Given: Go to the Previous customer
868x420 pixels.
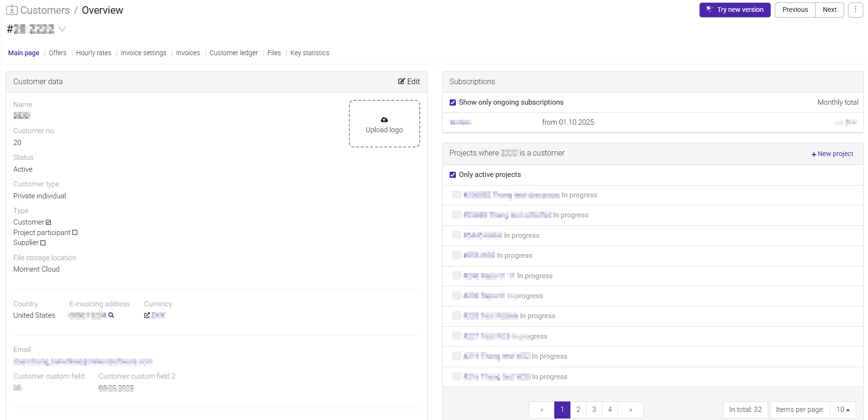Looking at the screenshot, I should (795, 10).
